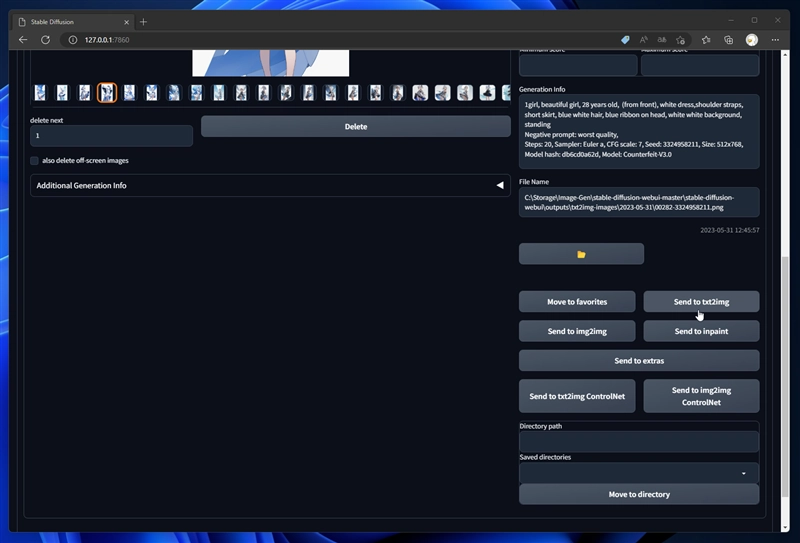This screenshot has width=800, height=543.
Task: Open the translate icon in address bar
Action: click(x=662, y=40)
